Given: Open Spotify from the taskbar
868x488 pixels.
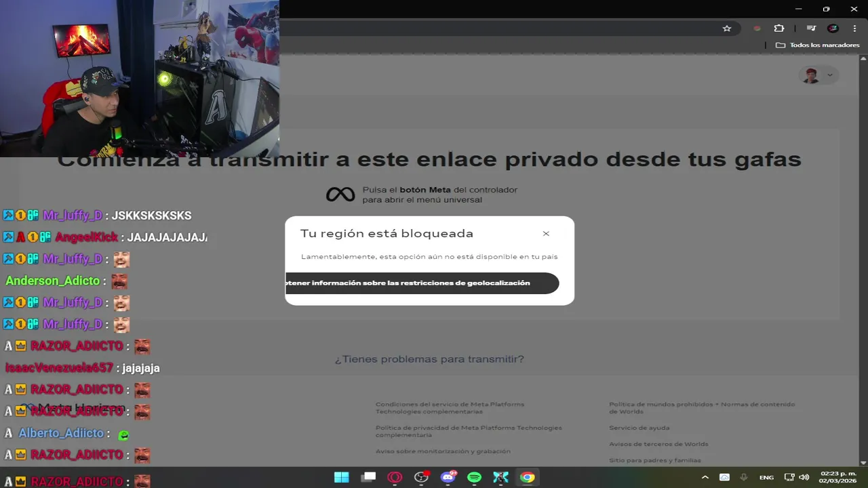Looking at the screenshot, I should click(x=474, y=477).
